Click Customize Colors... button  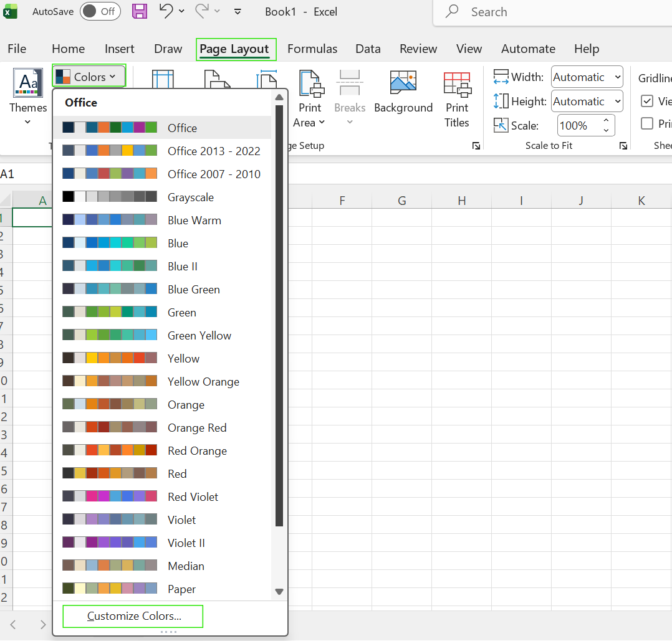[133, 616]
